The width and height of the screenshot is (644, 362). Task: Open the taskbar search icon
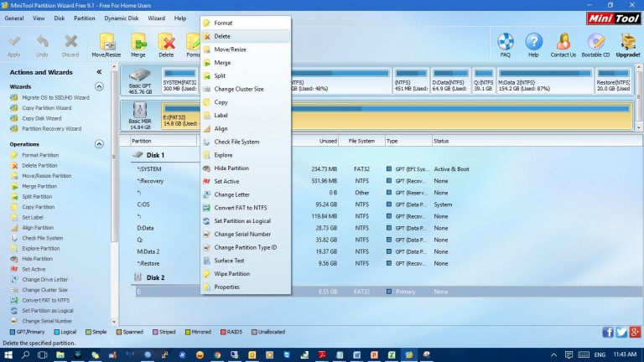25,354
